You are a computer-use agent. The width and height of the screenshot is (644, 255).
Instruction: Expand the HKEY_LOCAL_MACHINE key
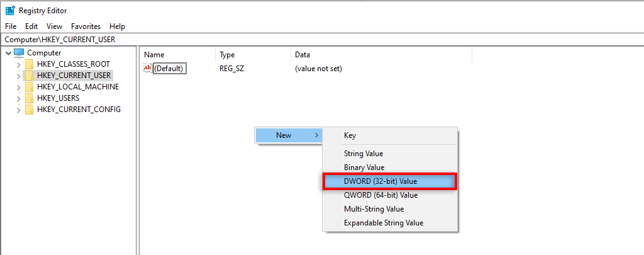coord(18,87)
